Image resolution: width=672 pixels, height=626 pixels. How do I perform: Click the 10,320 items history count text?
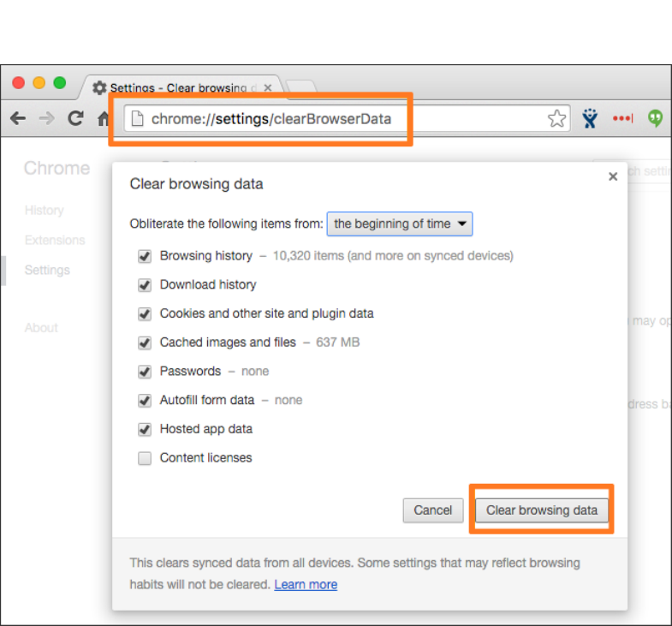(393, 256)
